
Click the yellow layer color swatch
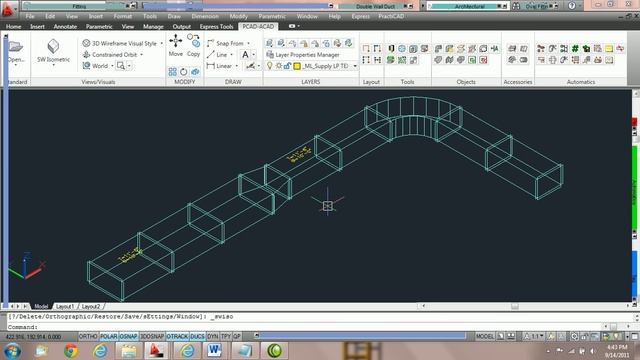(297, 66)
